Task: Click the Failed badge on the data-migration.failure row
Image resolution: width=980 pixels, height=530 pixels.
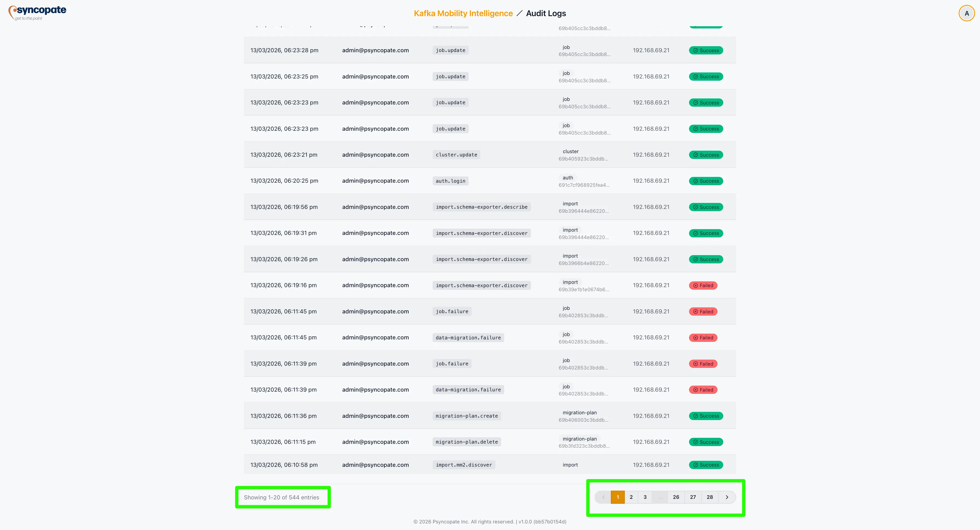Action: pos(703,337)
